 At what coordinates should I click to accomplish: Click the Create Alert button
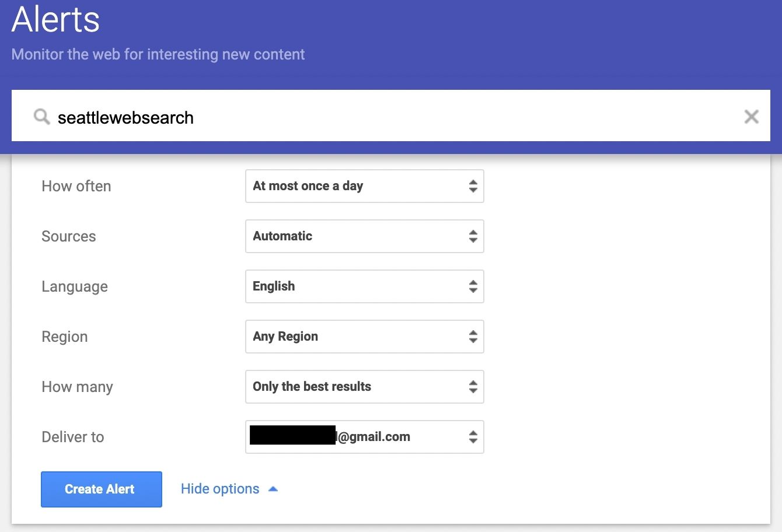101,489
